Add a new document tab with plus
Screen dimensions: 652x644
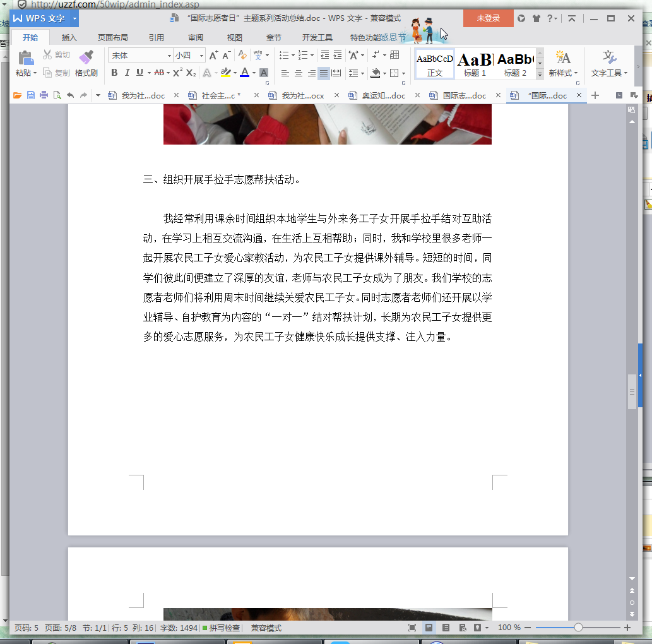[x=595, y=95]
